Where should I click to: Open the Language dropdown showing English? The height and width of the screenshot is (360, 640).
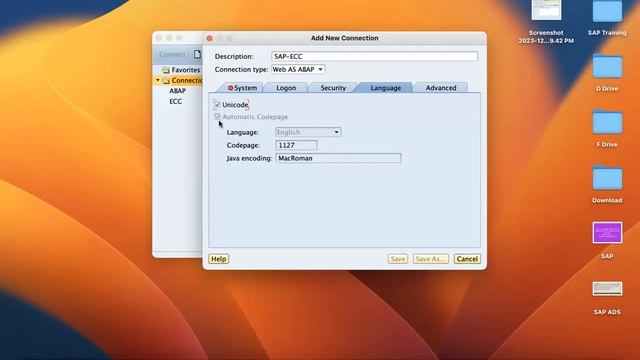308,132
